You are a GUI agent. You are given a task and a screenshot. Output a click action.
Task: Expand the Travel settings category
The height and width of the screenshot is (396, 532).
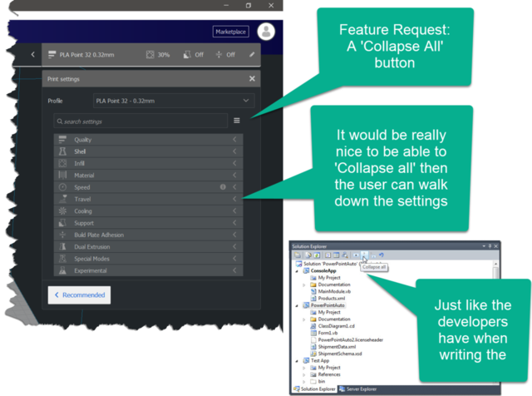coord(148,199)
